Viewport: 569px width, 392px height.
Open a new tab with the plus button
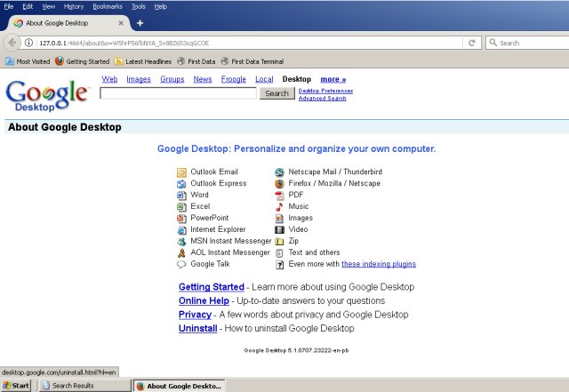point(140,23)
